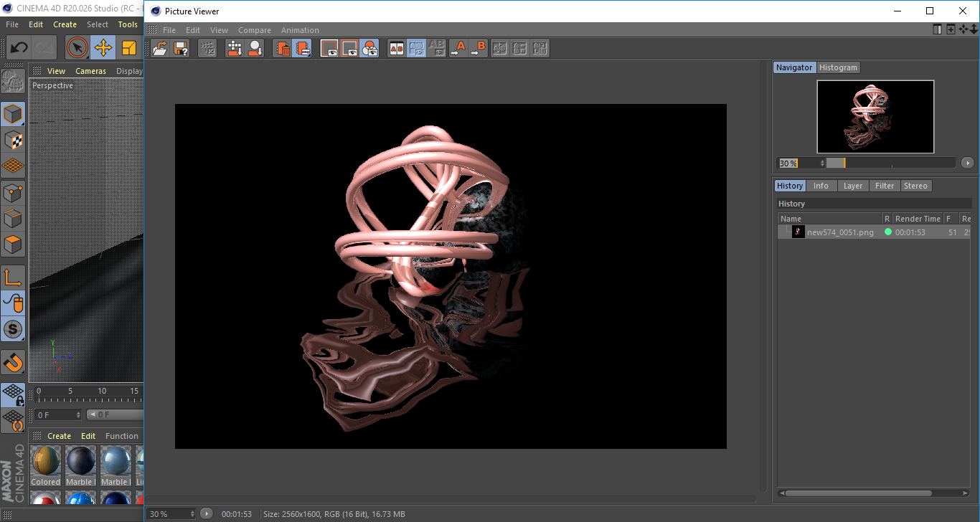This screenshot has height=522, width=980.
Task: Toggle the Enable Snap magnet icon
Action: [13, 362]
